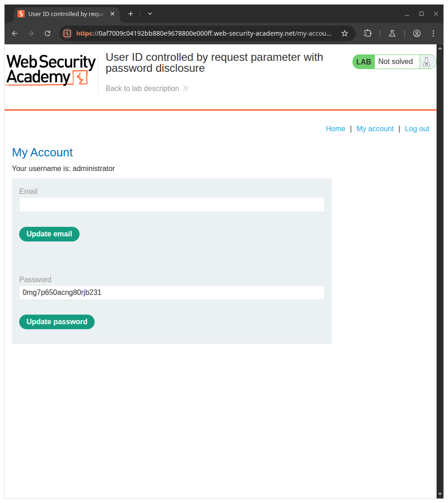Select the User ID controlled tab
Viewport: 448px width, 503px height.
click(64, 14)
